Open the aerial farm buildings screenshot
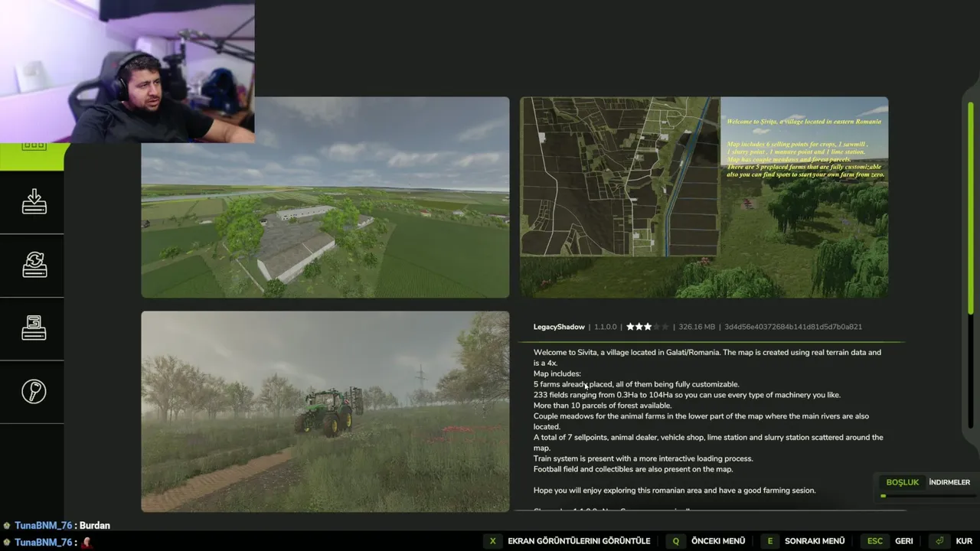Viewport: 980px width, 551px height. [325, 197]
